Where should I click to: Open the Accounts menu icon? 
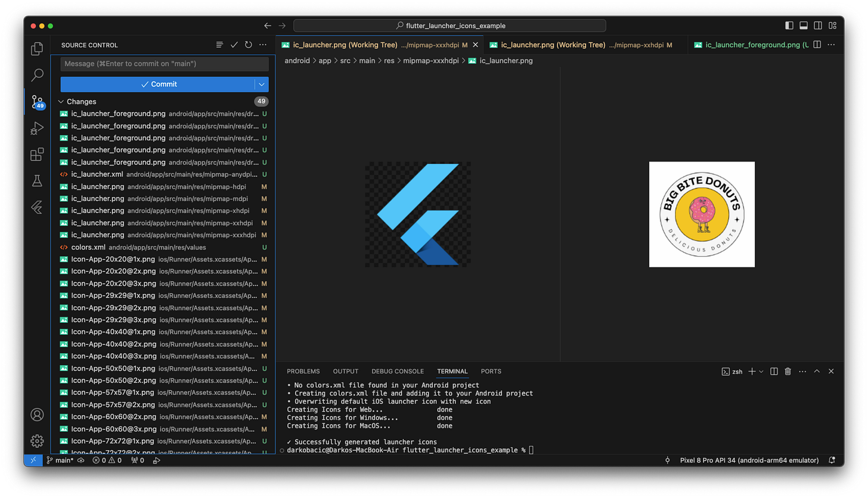pos(37,415)
